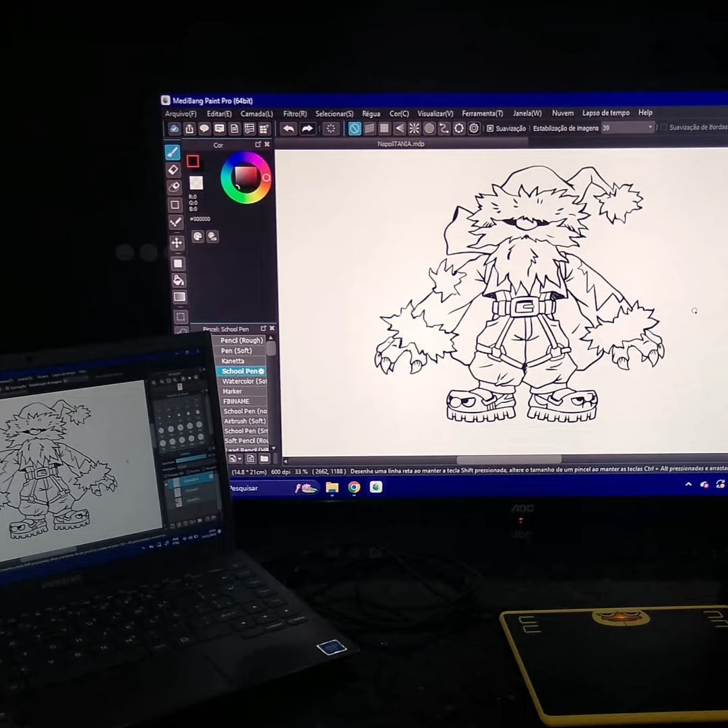Screen dimensions: 728x728
Task: Click the second palette icon in Cor panel
Action: pyautogui.click(x=212, y=237)
